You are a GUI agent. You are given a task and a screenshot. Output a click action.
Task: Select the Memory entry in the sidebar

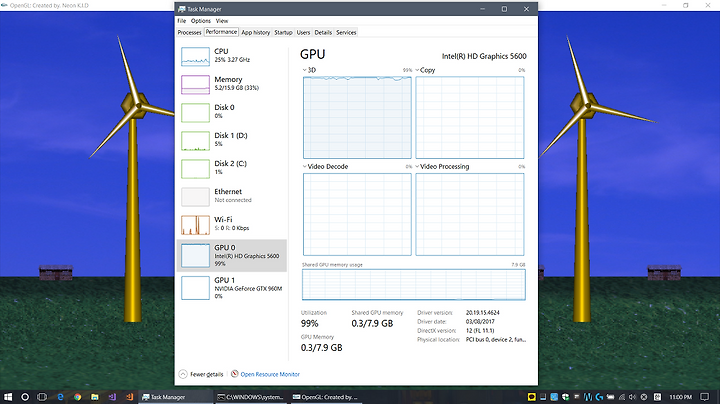232,84
